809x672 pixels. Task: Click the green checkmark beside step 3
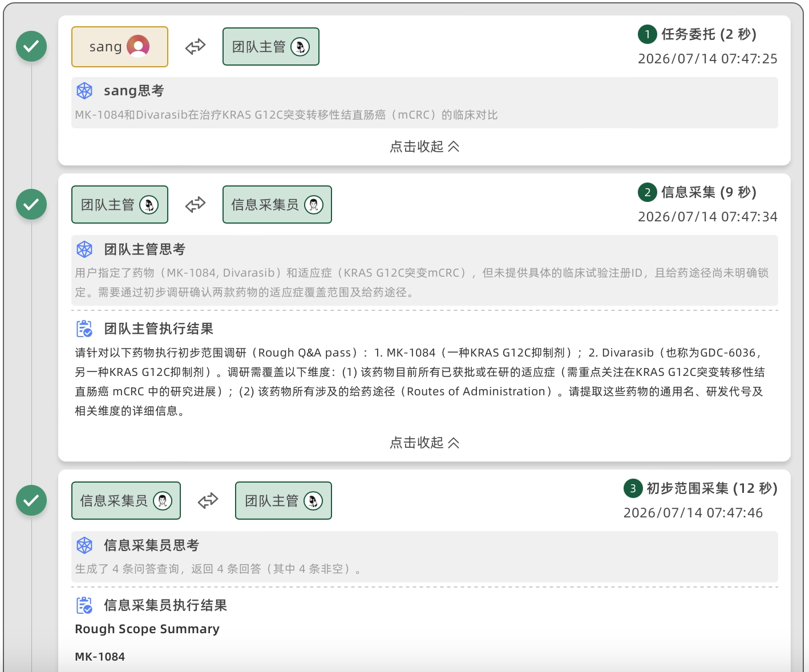(x=31, y=500)
